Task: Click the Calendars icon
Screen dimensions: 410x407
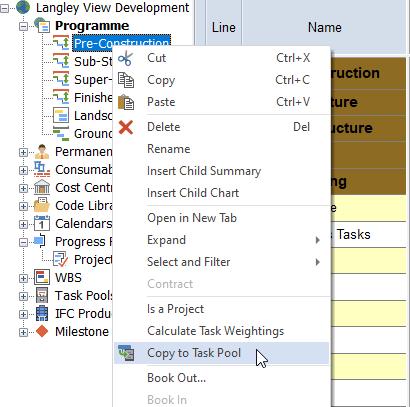Action: coord(42,224)
